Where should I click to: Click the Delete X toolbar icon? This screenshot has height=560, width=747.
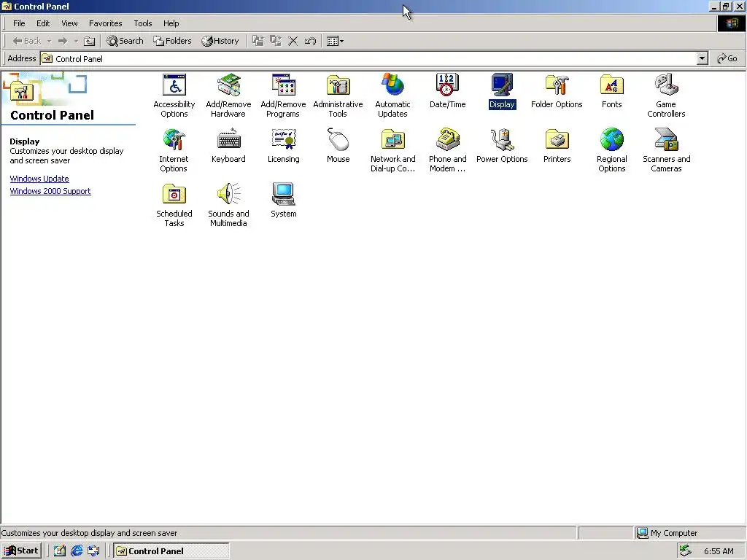[x=293, y=41]
